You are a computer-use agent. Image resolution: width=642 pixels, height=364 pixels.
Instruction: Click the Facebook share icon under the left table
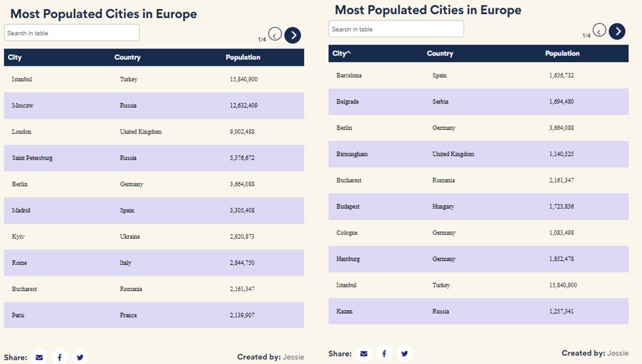[59, 357]
